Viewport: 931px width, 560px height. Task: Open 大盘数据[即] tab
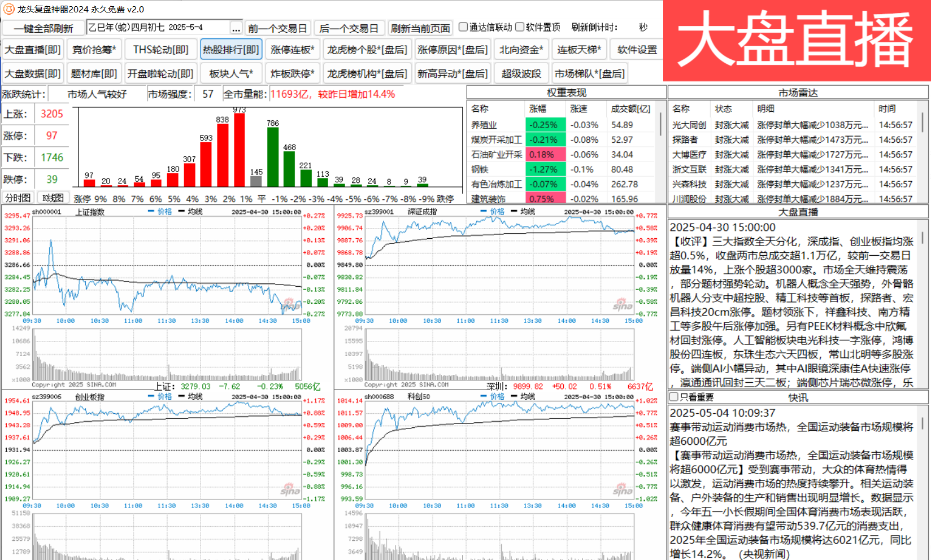33,74
